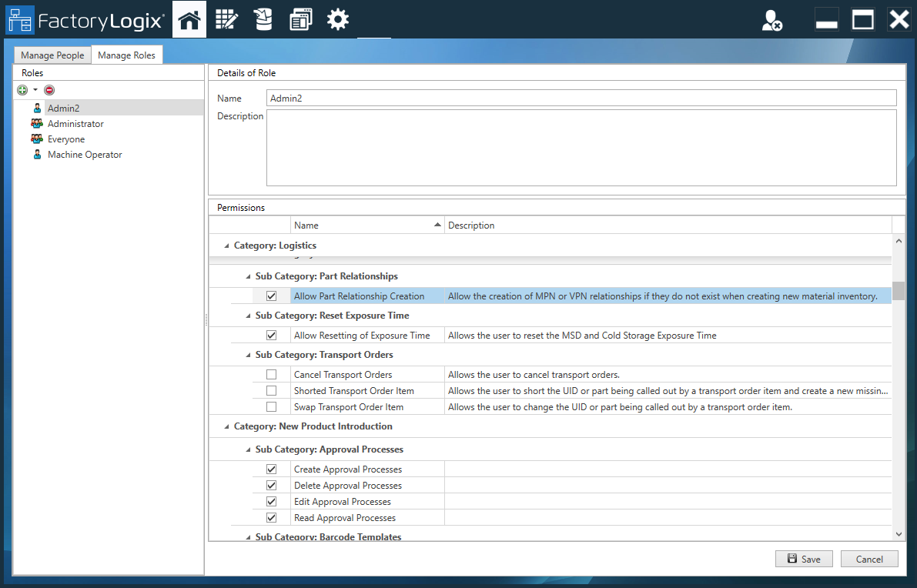This screenshot has width=917, height=588.
Task: Uncheck Delete Approval Processes
Action: click(x=271, y=485)
